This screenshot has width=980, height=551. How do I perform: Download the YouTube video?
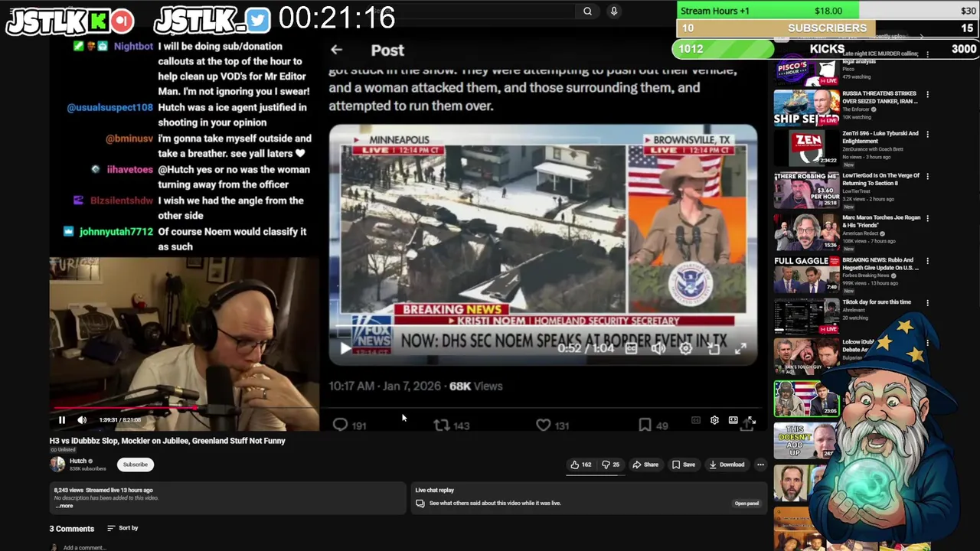(x=727, y=465)
